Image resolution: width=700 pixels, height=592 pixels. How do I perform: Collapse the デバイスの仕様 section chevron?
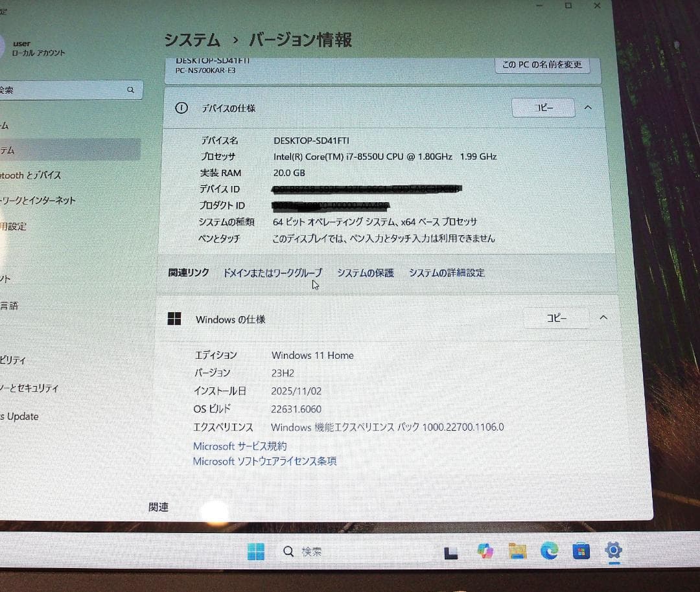tap(587, 108)
